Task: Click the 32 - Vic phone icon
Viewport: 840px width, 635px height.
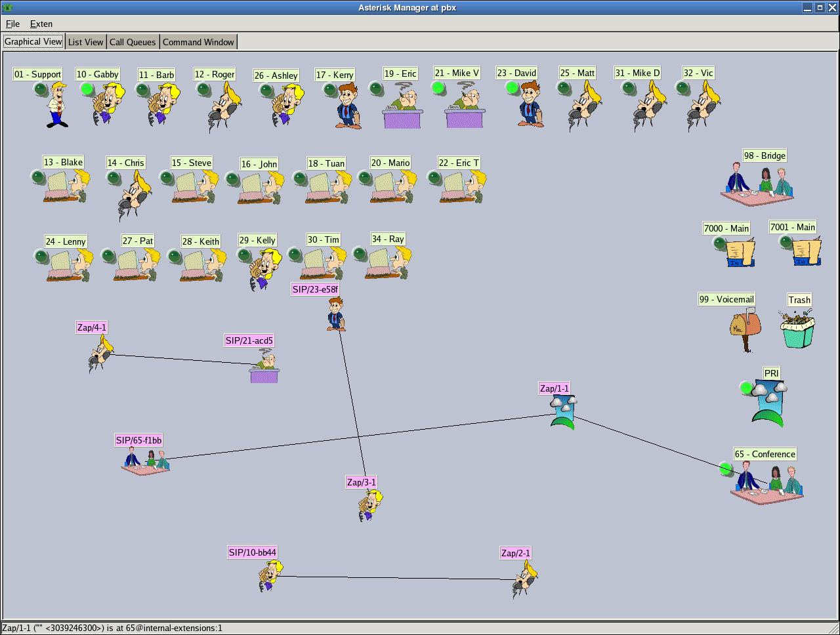Action: coord(703,105)
